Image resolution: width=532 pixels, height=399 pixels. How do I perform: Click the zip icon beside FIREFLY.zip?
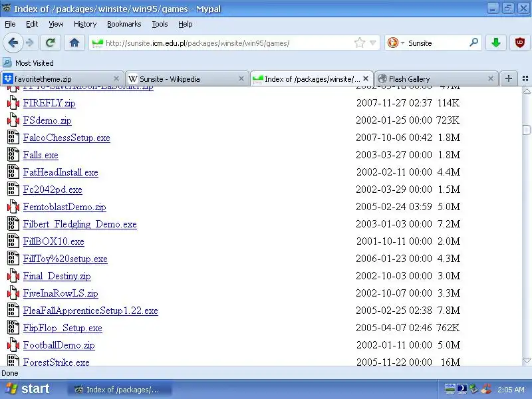[x=13, y=102]
